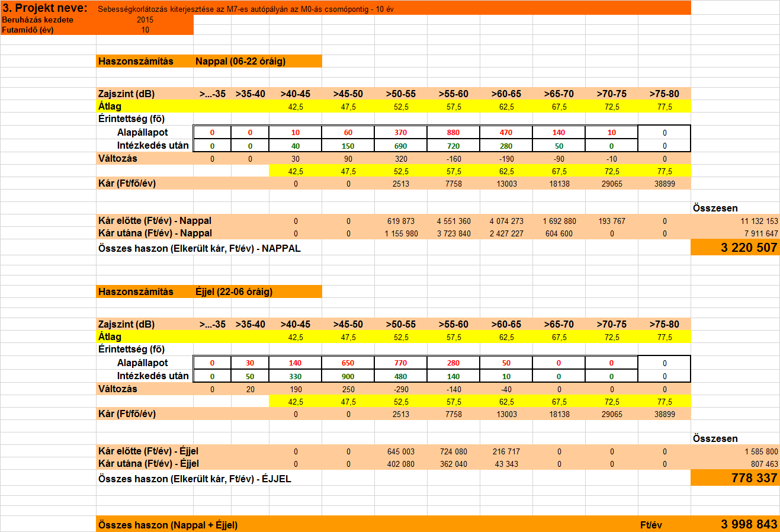Viewport: 780px width, 532px height.
Task: Click the daytime total 3 220 507
Action: pos(736,248)
